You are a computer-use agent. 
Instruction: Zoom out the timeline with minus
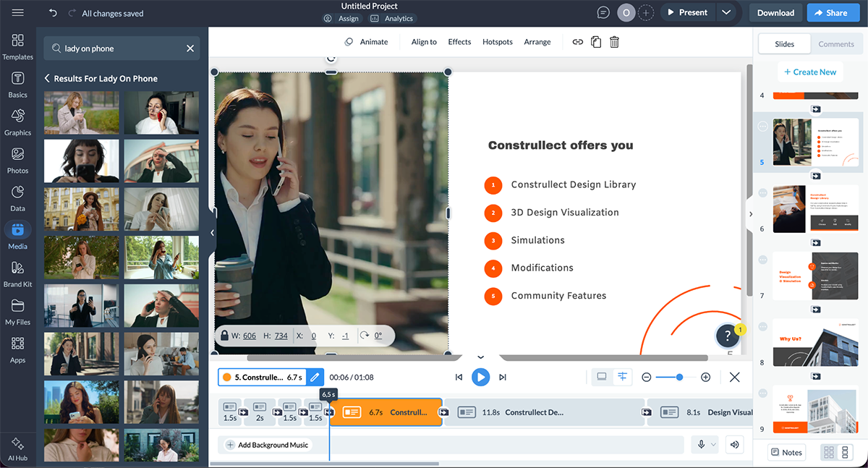coord(647,377)
